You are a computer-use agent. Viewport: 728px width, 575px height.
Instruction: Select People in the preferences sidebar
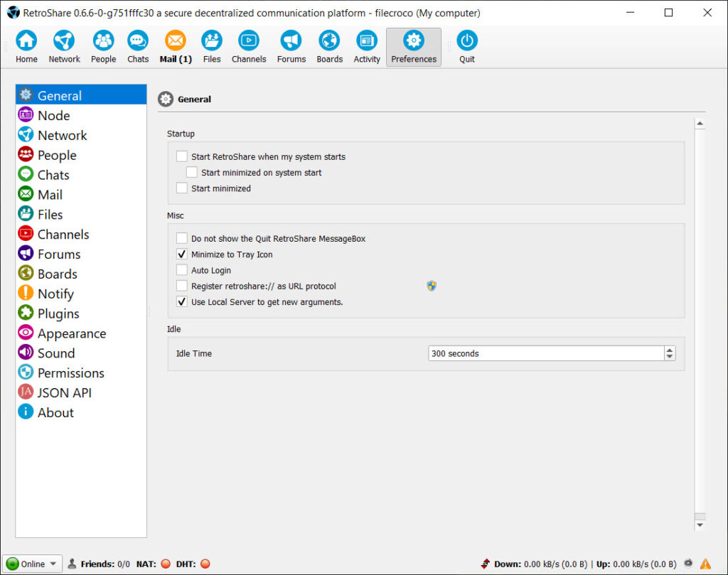(81, 155)
